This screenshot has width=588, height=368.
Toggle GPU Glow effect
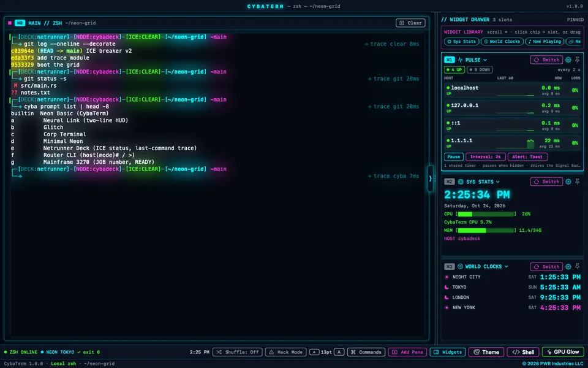563,352
